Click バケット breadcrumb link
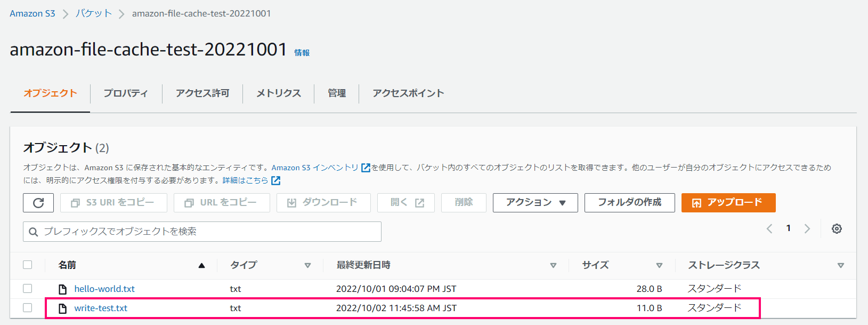Screen dimensions: 868x325 tap(94, 13)
